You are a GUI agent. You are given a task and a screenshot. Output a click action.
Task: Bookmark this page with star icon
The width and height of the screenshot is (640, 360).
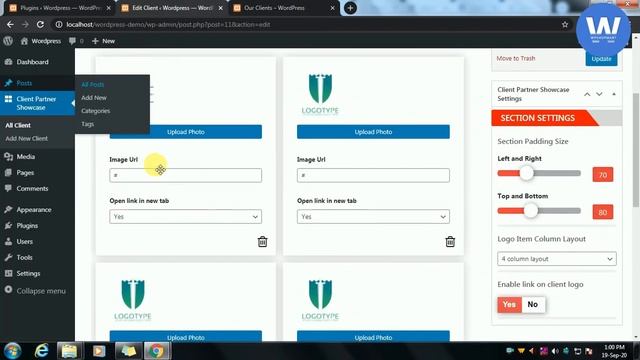565,24
